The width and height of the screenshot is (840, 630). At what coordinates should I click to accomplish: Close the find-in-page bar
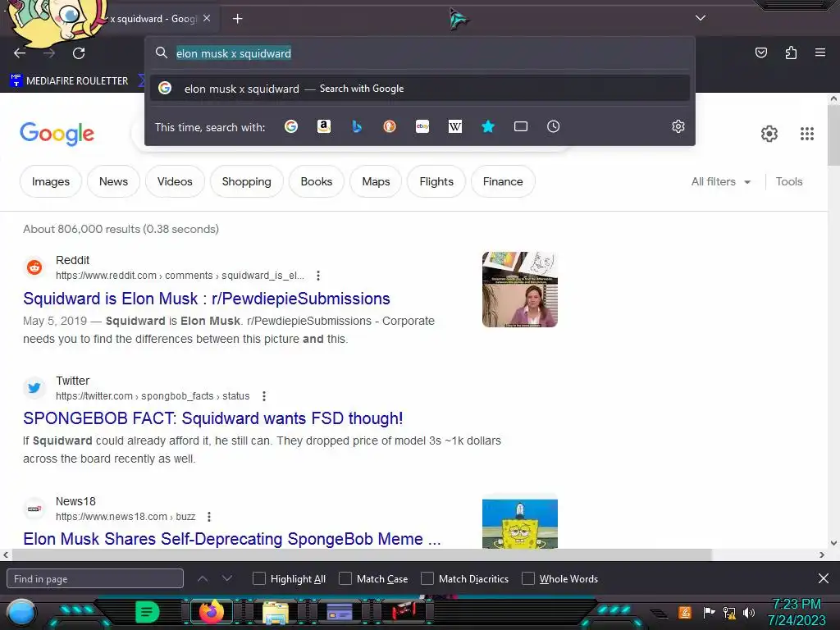click(824, 578)
